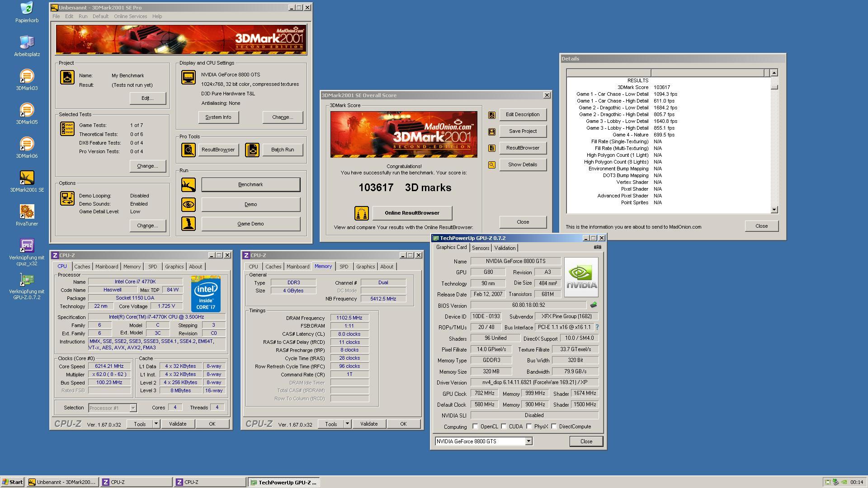868x488 pixels.
Task: Click Validate in the CPU-Z CPU window
Action: coord(178,424)
